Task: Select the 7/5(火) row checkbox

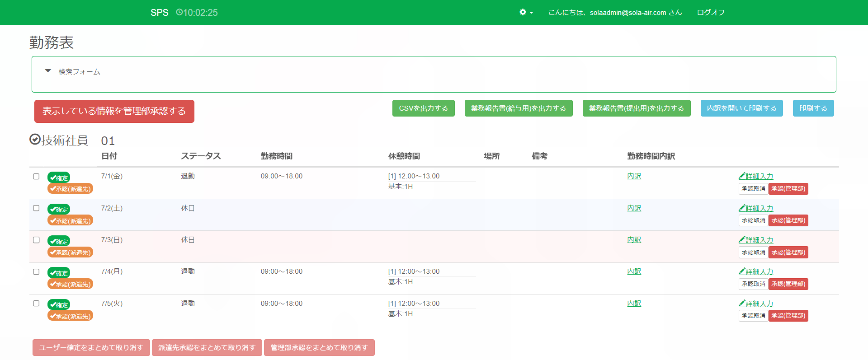Action: click(36, 304)
